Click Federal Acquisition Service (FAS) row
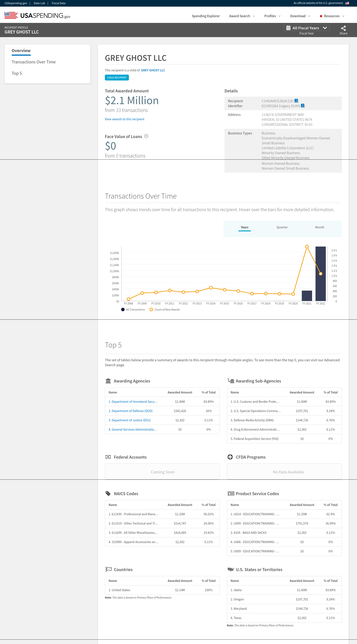Screen dimensions: 357x644 (x=284, y=439)
